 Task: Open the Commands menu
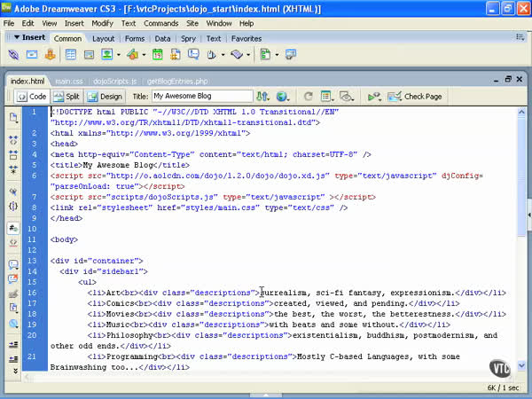pyautogui.click(x=159, y=23)
